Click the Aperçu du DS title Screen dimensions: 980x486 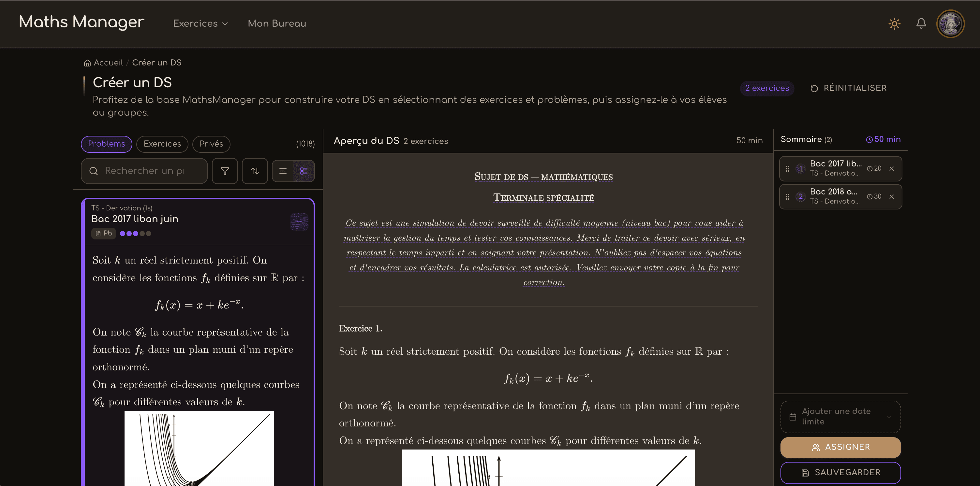(366, 141)
